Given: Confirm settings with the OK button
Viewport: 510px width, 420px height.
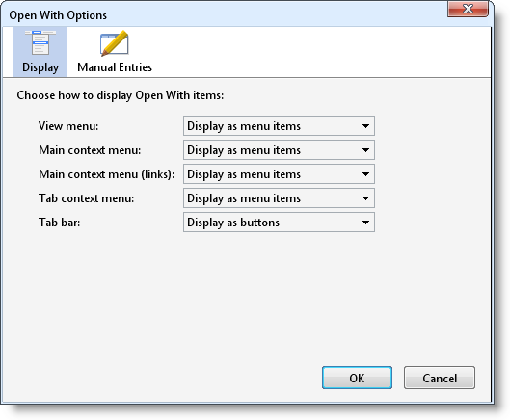Looking at the screenshot, I should click(x=357, y=378).
